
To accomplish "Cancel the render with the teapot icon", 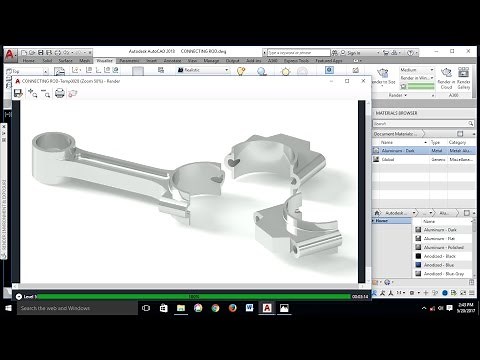I will [x=73, y=93].
